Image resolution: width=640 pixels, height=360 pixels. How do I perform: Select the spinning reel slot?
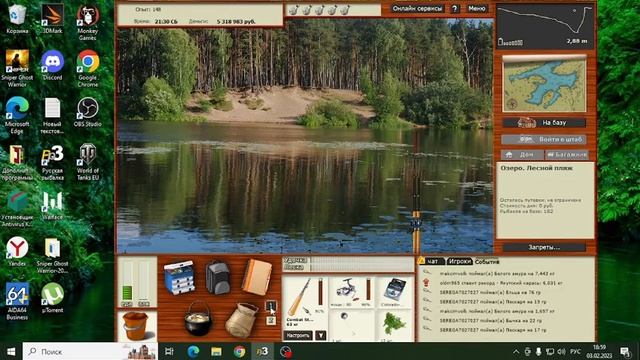click(351, 292)
